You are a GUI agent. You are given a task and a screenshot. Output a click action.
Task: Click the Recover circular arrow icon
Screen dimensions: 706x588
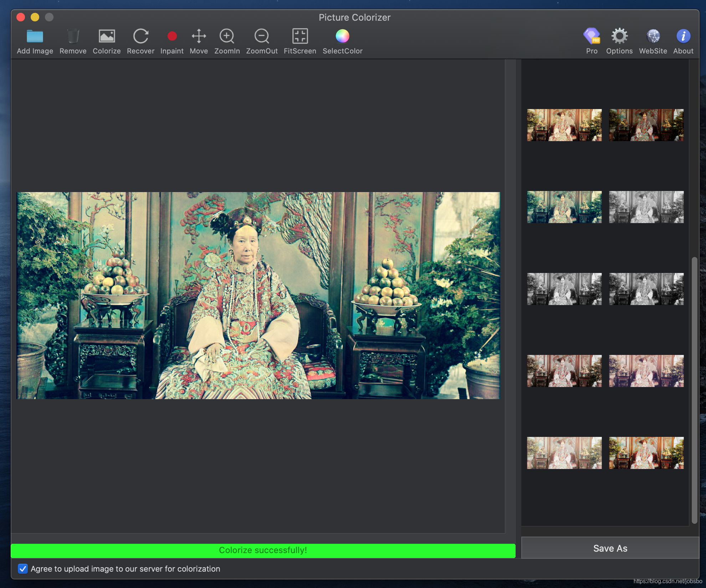(140, 36)
